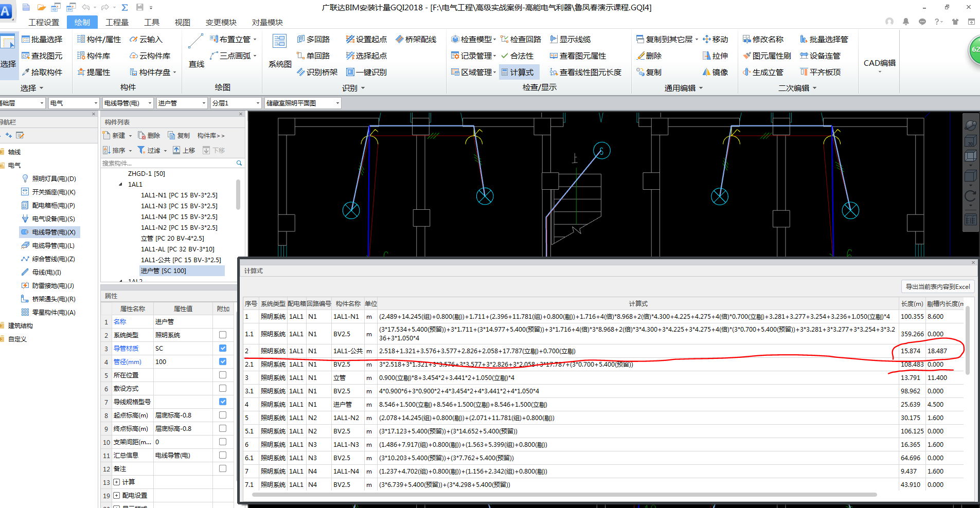Click the 搜索构件 search input field
980x508 pixels.
click(168, 163)
